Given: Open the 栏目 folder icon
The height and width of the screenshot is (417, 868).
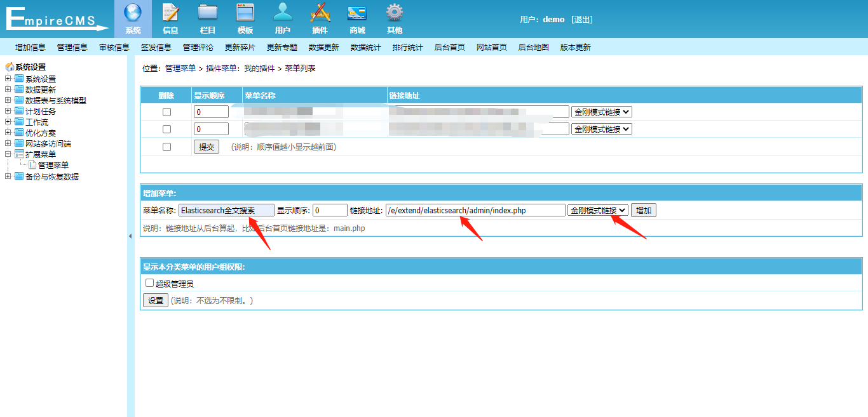Looking at the screenshot, I should point(207,17).
